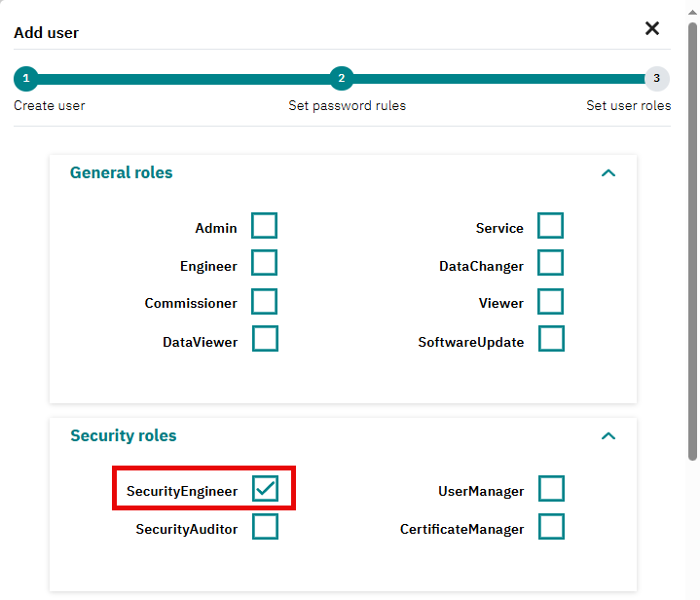
Task: Uncheck the SecurityEngineer role
Action: coord(265,488)
